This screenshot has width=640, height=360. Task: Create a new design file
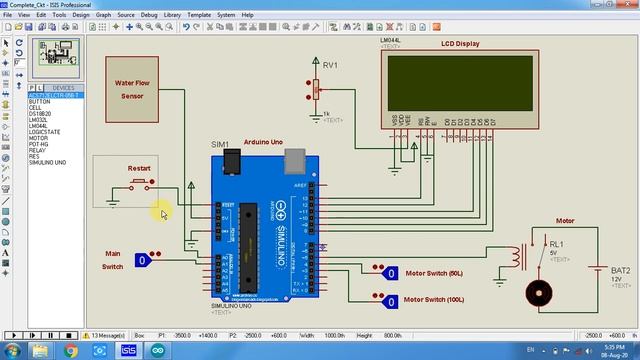click(8, 27)
